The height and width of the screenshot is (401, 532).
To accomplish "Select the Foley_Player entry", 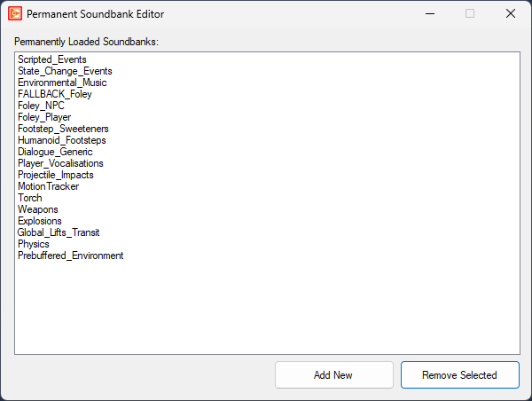I will (44, 117).
